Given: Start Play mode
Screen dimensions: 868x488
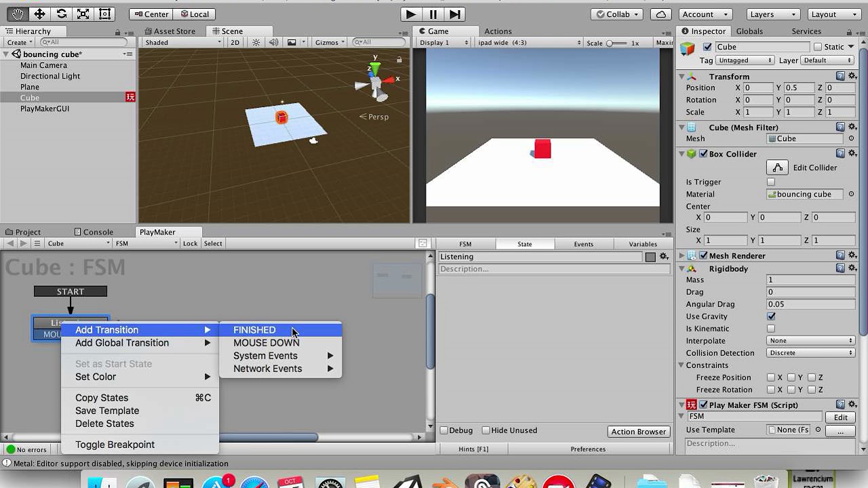Looking at the screenshot, I should [x=410, y=14].
